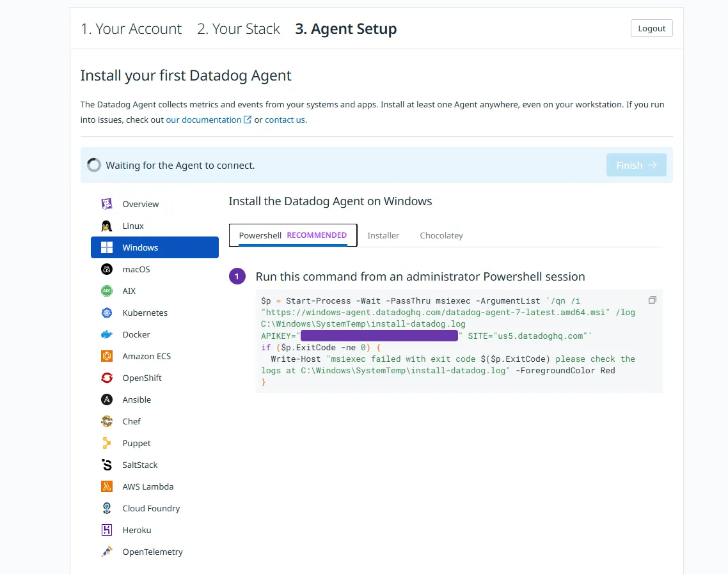Switch to the Chocolatey tab
The image size is (728, 574).
point(441,236)
